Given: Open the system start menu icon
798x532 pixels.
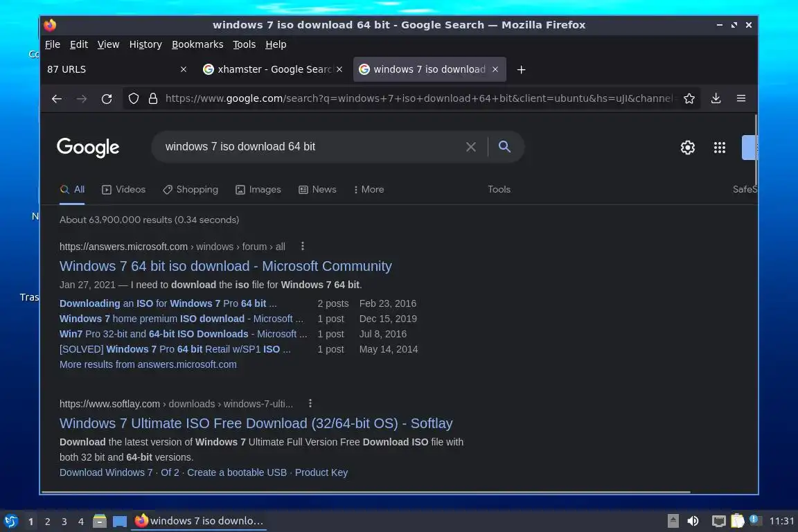Looking at the screenshot, I should click(11, 522).
